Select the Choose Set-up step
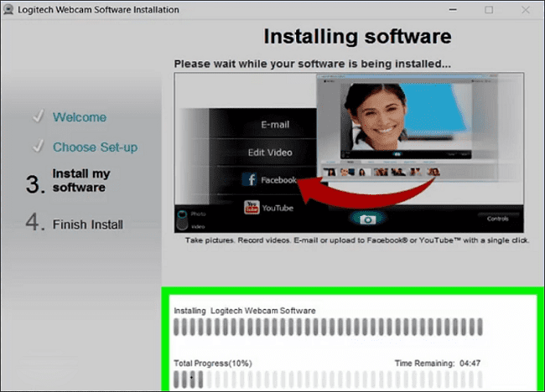The height and width of the screenshot is (392, 545). click(95, 147)
